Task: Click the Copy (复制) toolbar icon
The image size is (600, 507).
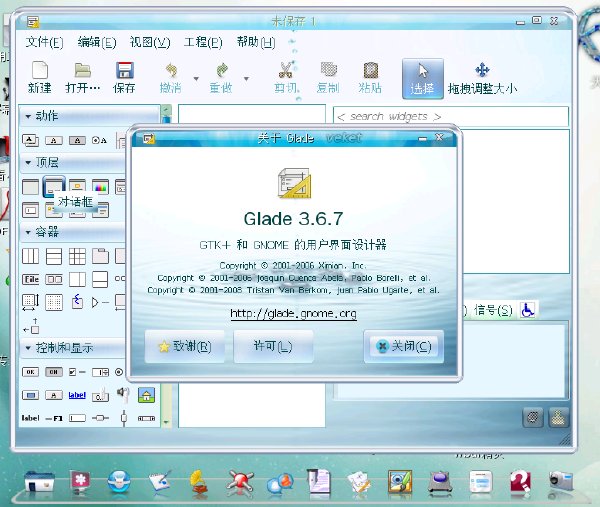Action: [x=328, y=70]
